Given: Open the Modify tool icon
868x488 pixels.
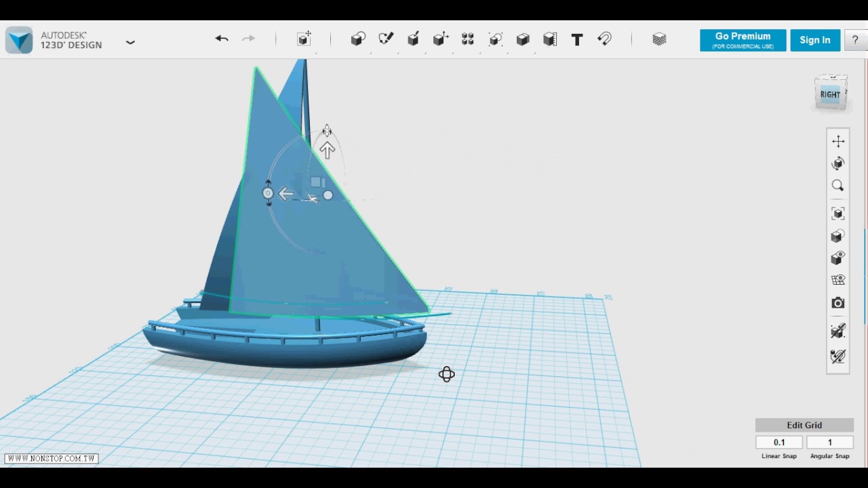Looking at the screenshot, I should tap(441, 39).
